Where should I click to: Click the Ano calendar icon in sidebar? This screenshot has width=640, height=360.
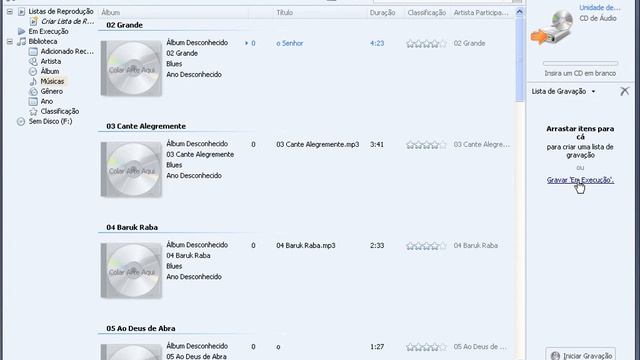(x=33, y=102)
